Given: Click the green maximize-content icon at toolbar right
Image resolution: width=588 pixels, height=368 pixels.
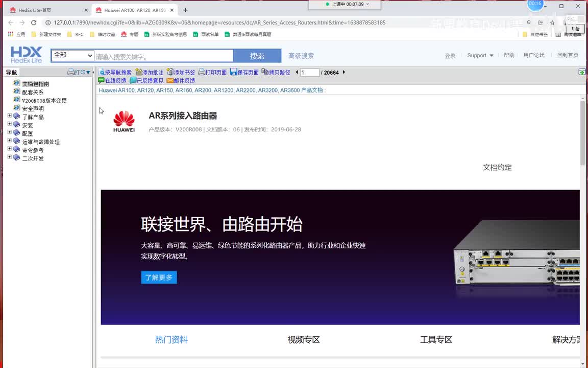Looking at the screenshot, I should pyautogui.click(x=582, y=72).
